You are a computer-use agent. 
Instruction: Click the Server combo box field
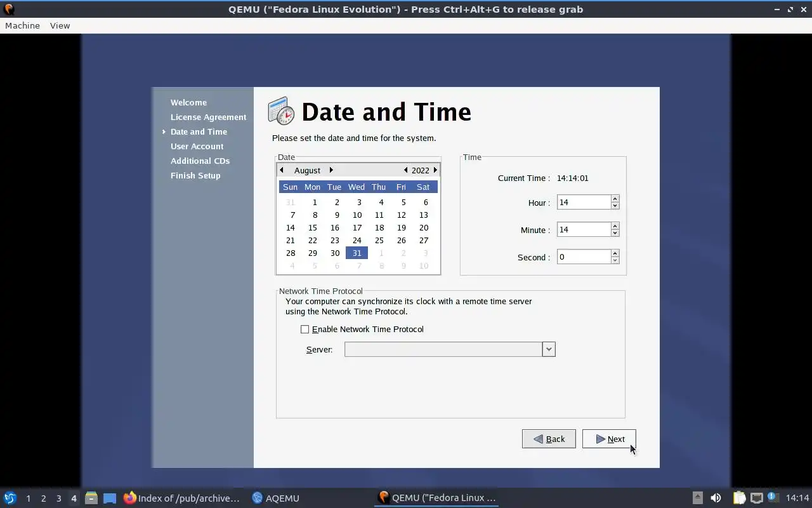tap(443, 349)
